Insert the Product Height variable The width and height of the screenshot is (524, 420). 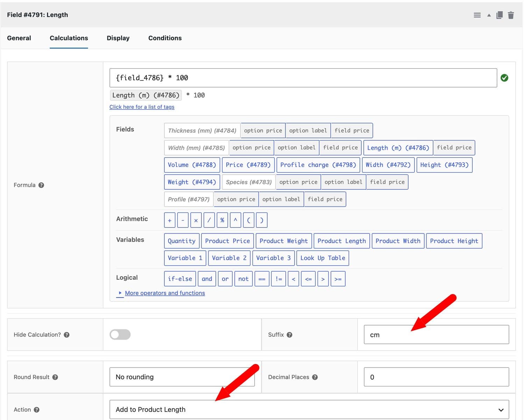[454, 241]
